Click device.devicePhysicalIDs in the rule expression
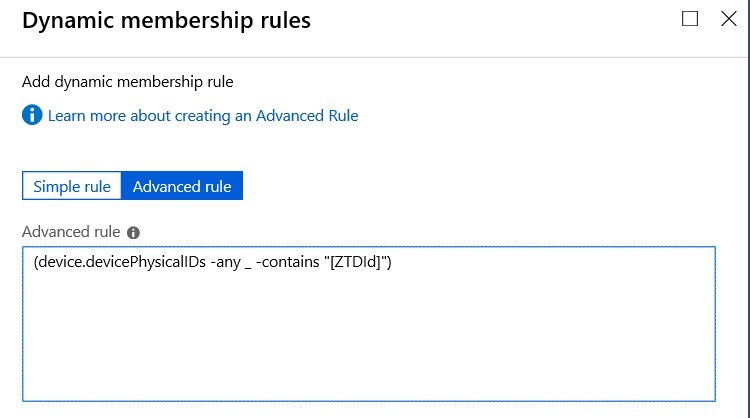750x418 pixels. [122, 262]
